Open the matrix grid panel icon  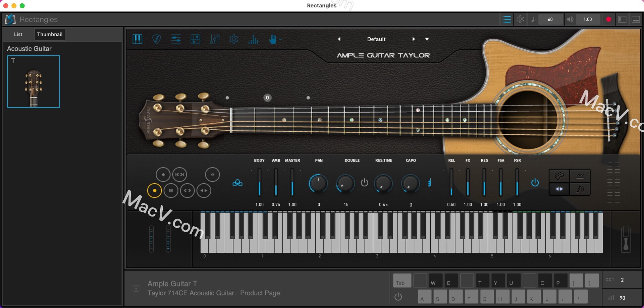[x=195, y=39]
